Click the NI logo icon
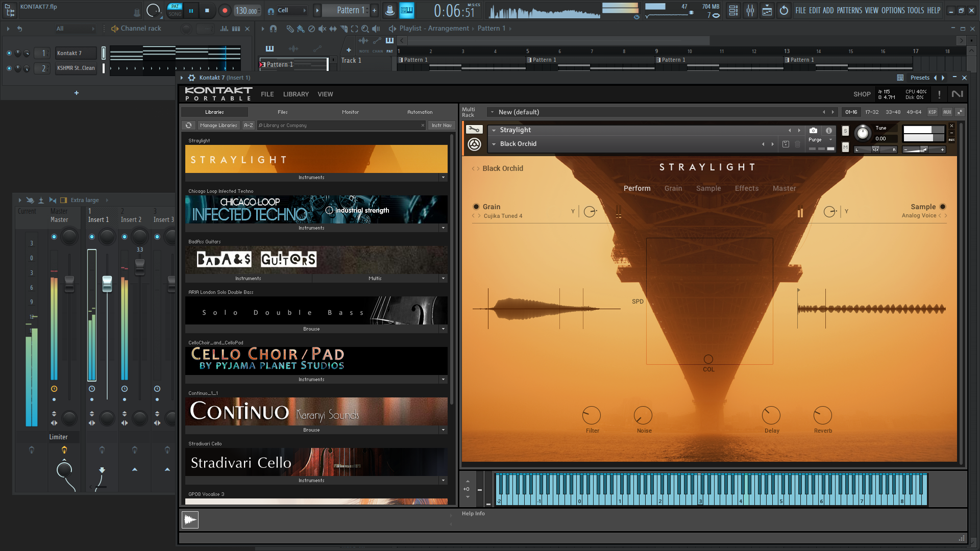 958,94
